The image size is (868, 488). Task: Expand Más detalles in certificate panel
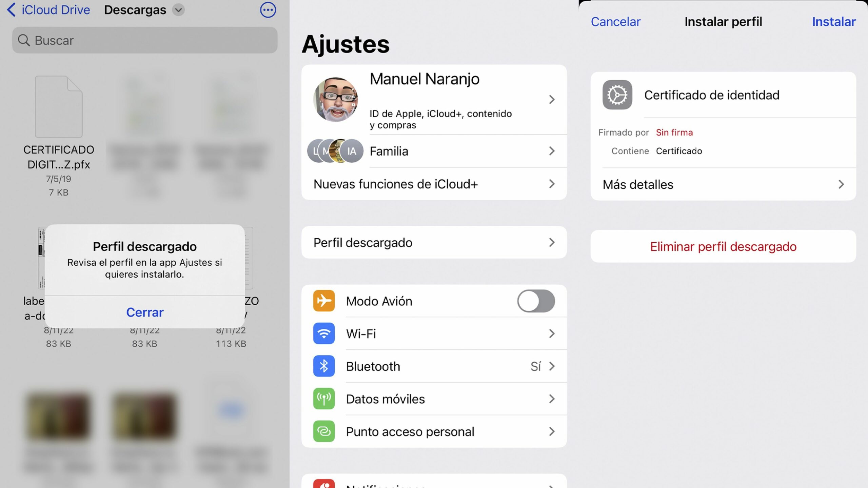click(724, 184)
